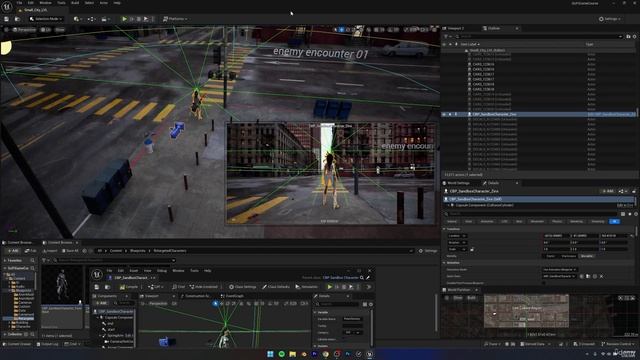The image size is (640, 360).
Task: Open the Cinematics dropdown in main toolbar
Action: pyautogui.click(x=105, y=19)
